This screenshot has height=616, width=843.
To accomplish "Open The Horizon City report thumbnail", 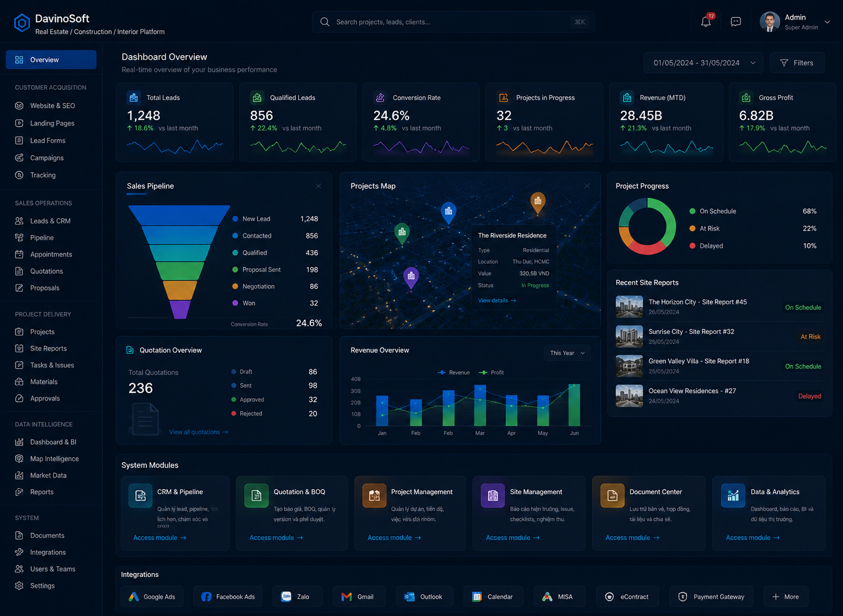I will [629, 307].
